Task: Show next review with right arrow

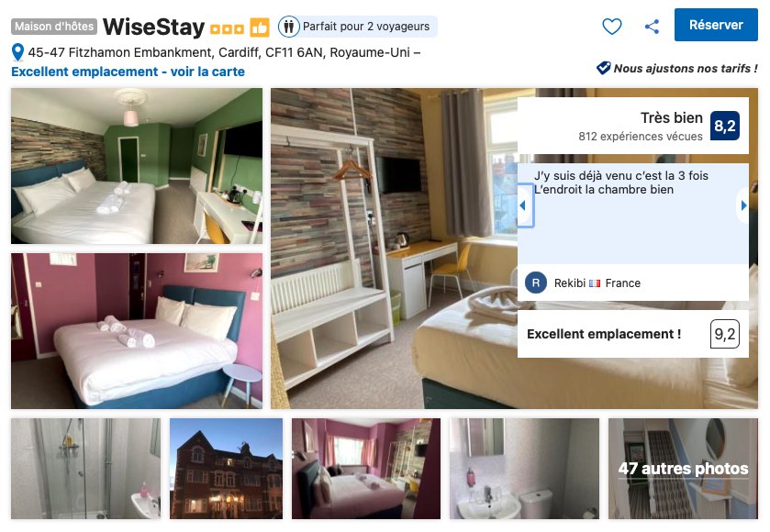Action: (x=743, y=205)
